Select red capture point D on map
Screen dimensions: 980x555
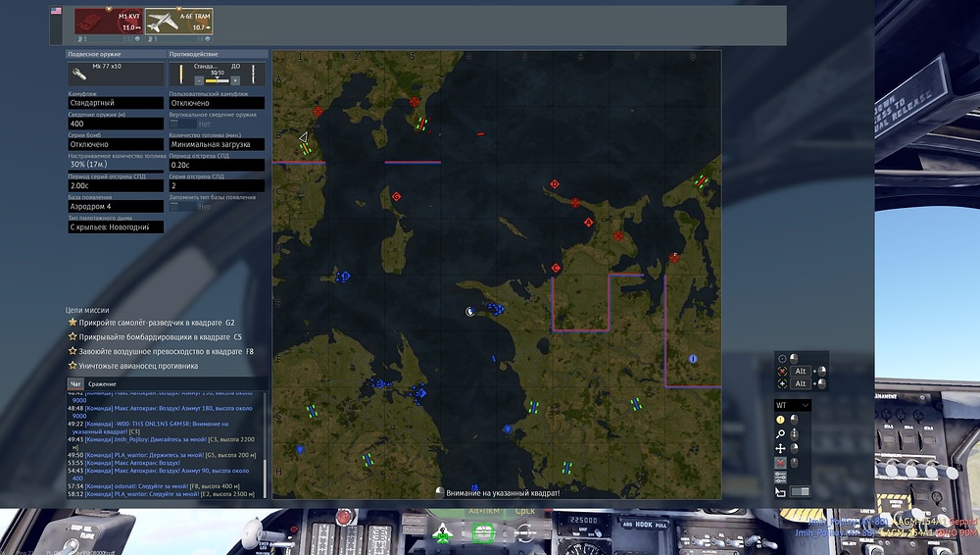(x=555, y=184)
